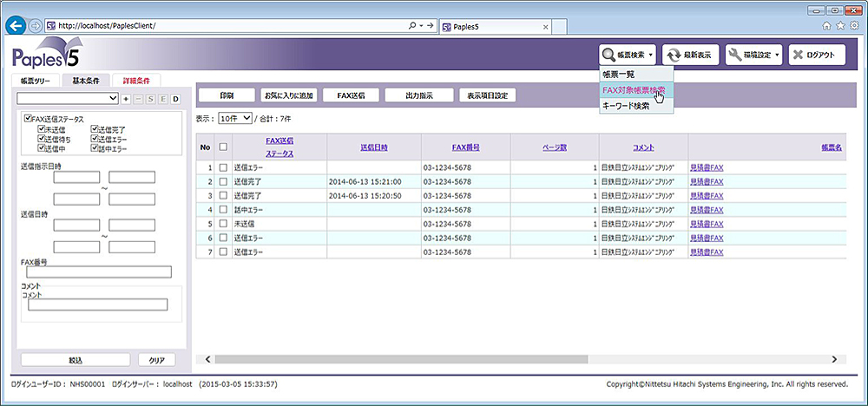The width and height of the screenshot is (868, 406).
Task: Click the FAX番号 input field
Action: pyautogui.click(x=99, y=272)
